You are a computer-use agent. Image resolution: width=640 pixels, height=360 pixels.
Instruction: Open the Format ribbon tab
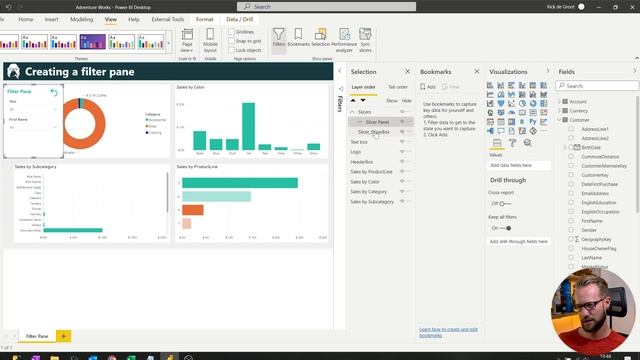(204, 19)
